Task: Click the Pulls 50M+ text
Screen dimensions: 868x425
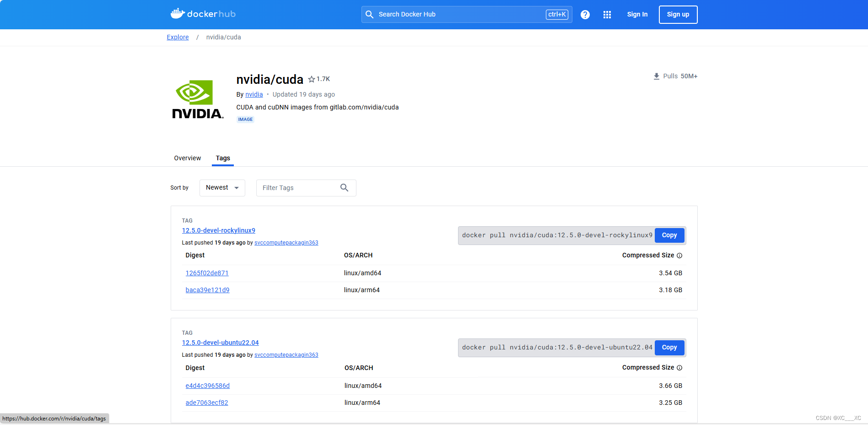Action: pos(680,76)
